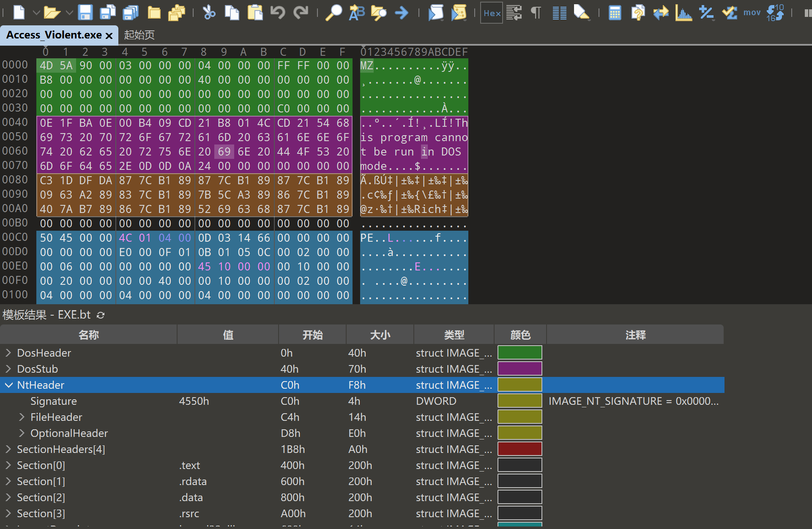812x529 pixels.
Task: Click the Paste clipboard icon
Action: pos(255,13)
